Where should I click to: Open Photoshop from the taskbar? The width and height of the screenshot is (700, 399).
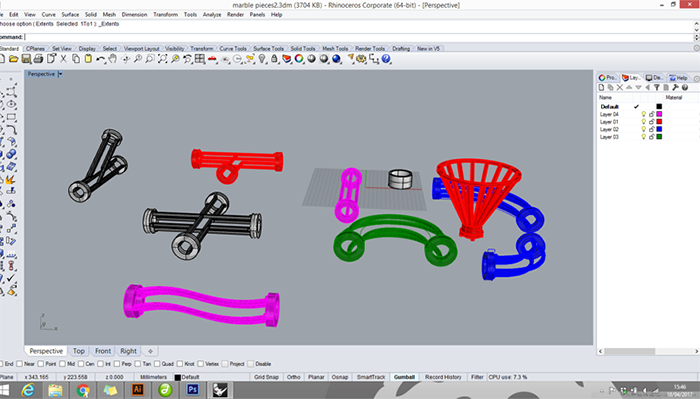tap(192, 390)
